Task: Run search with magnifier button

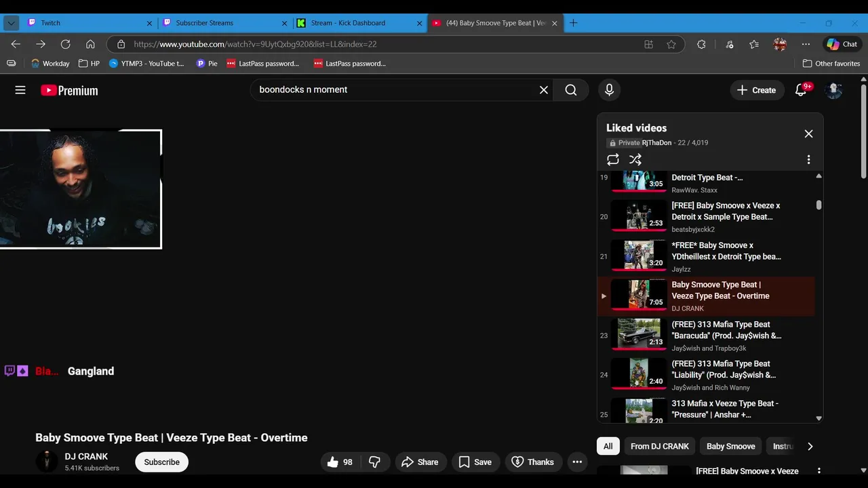Action: point(571,89)
